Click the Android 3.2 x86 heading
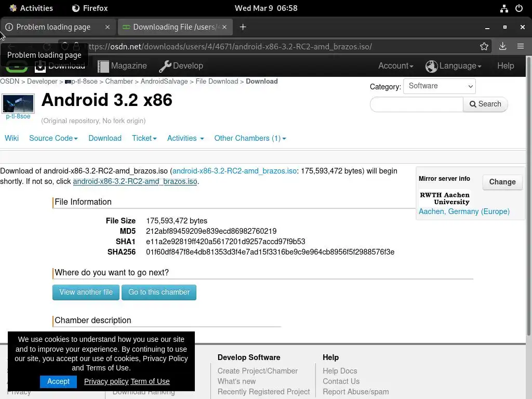 click(x=107, y=100)
